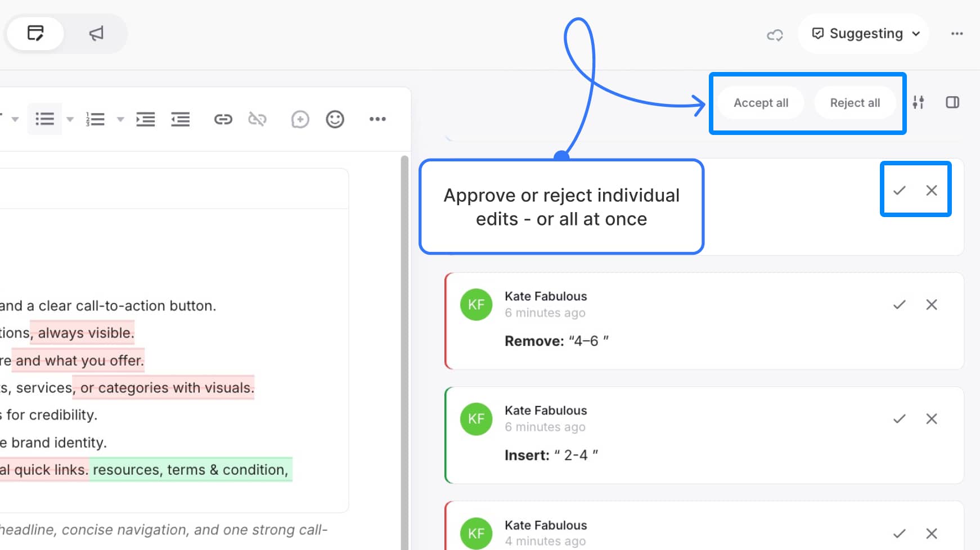Click the Insert: "2-4" suggestion text

551,456
